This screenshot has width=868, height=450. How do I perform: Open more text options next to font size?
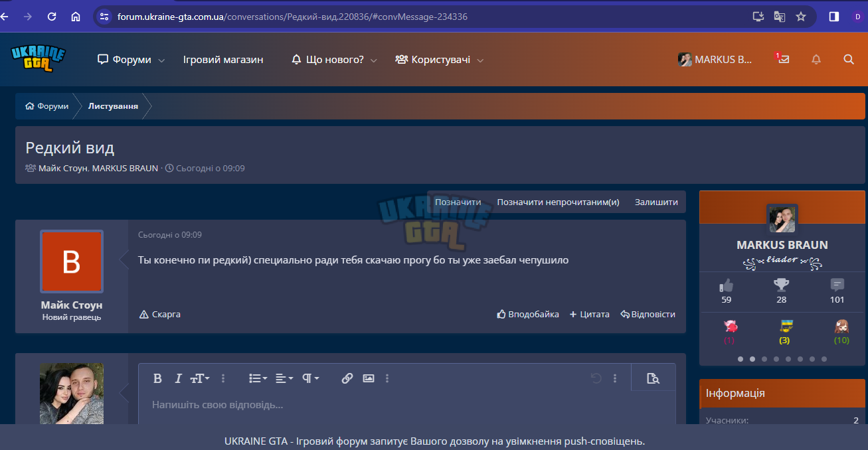click(223, 378)
